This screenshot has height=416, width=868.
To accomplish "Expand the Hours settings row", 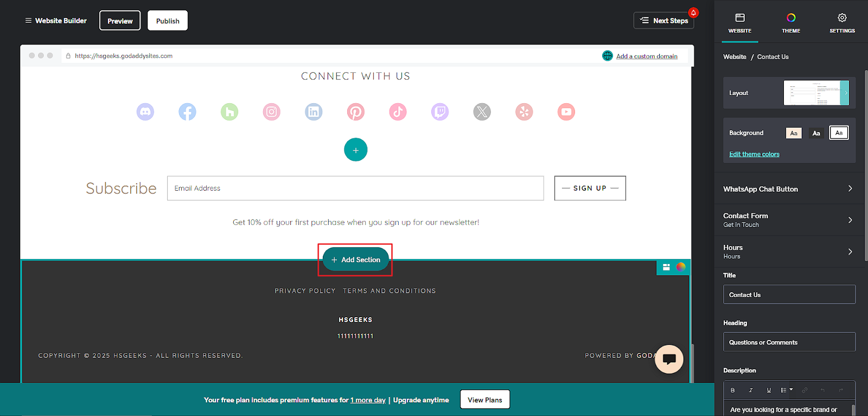I will (x=789, y=251).
